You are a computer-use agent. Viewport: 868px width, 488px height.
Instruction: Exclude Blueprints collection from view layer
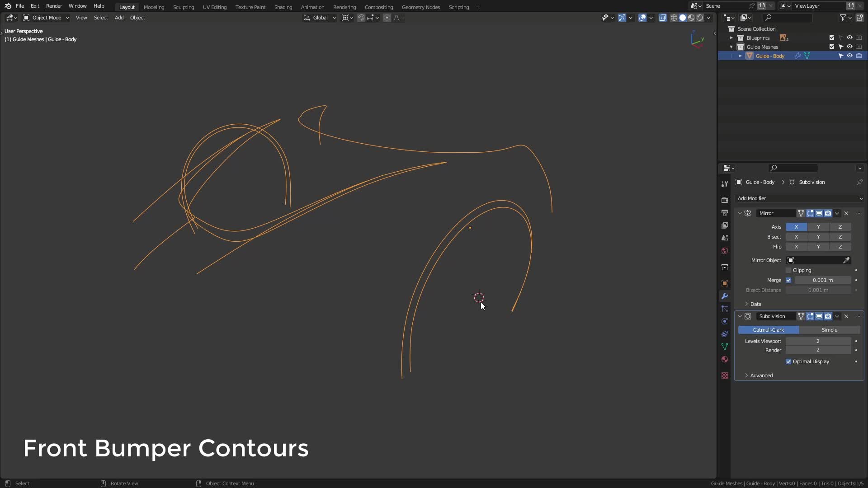pos(832,38)
